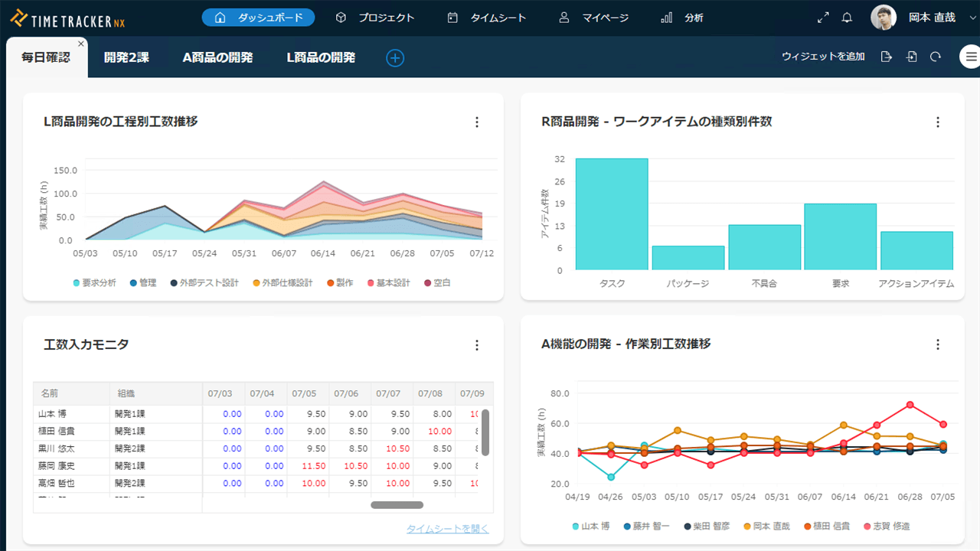Click the TimeTracker NX logo
This screenshot has height=551, width=980.
[x=67, y=18]
